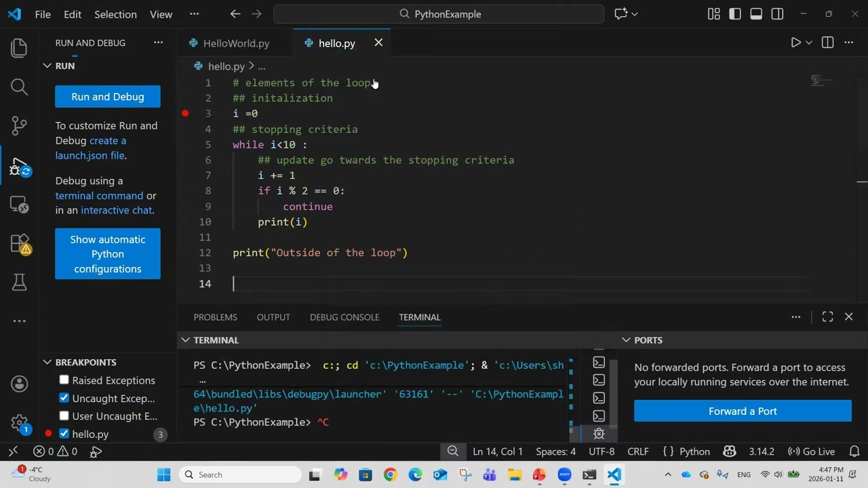Disable Uncaught Exceptions breakpoint
This screenshot has width=868, height=488.
64,398
